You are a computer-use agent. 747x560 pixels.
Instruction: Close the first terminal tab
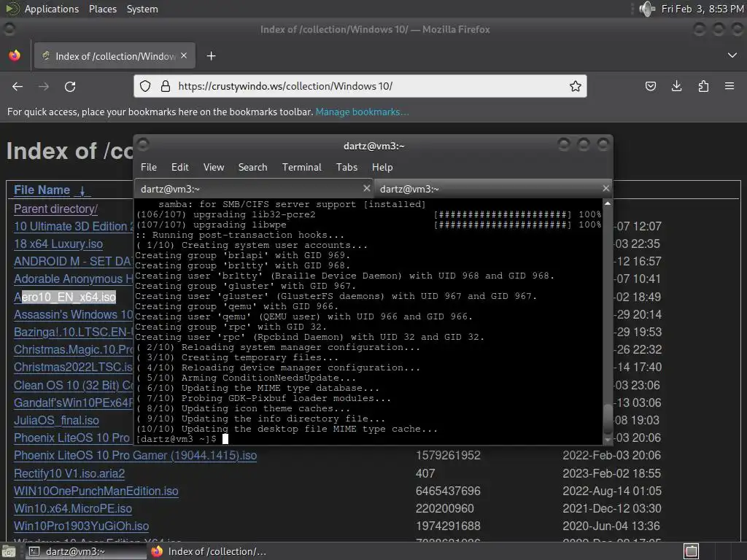tap(367, 189)
